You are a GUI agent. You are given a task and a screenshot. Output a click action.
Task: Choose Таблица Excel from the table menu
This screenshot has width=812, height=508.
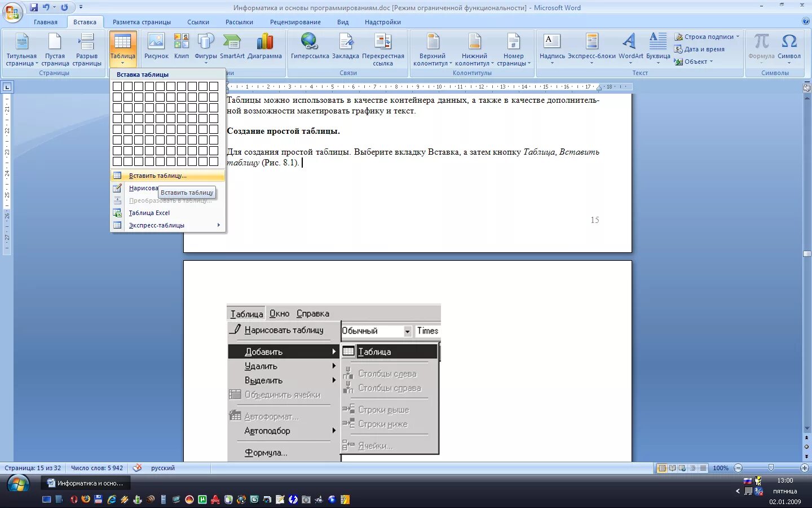[x=168, y=213]
